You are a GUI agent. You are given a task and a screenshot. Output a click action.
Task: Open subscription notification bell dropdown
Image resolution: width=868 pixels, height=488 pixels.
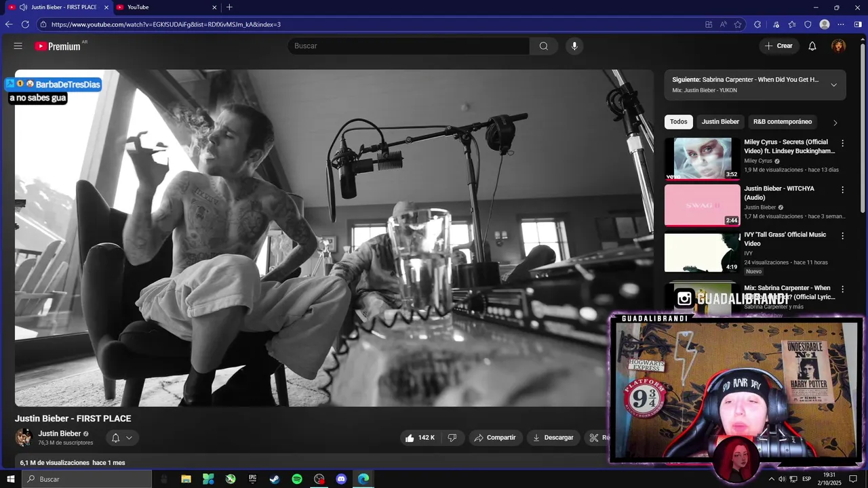[x=122, y=438]
